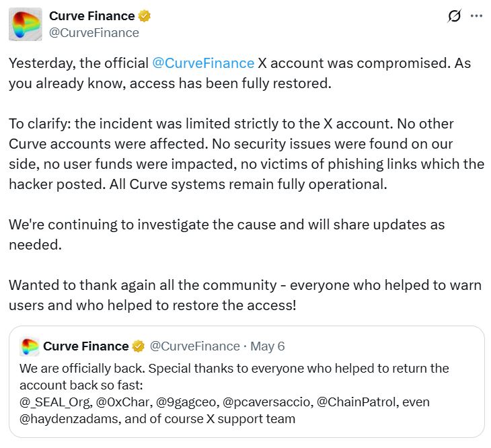The height and width of the screenshot is (448, 491).
Task: Click the Grok slash-circle icon
Action: pyautogui.click(x=454, y=17)
